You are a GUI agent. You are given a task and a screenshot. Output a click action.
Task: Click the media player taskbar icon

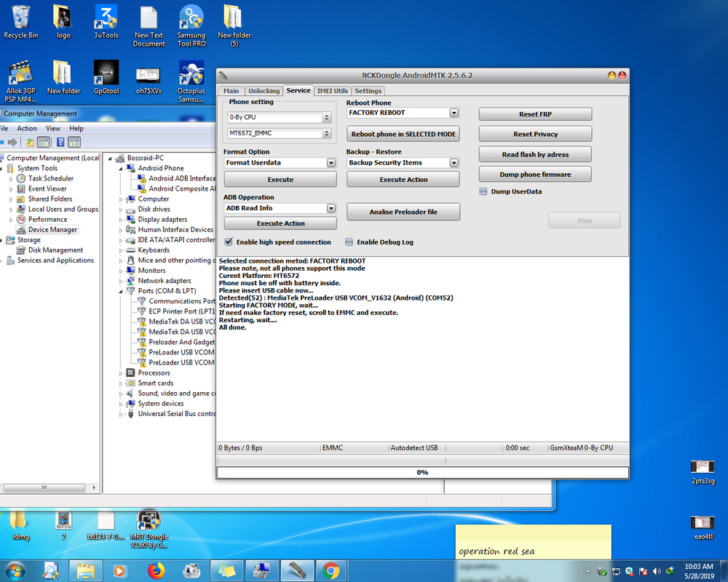pyautogui.click(x=119, y=571)
